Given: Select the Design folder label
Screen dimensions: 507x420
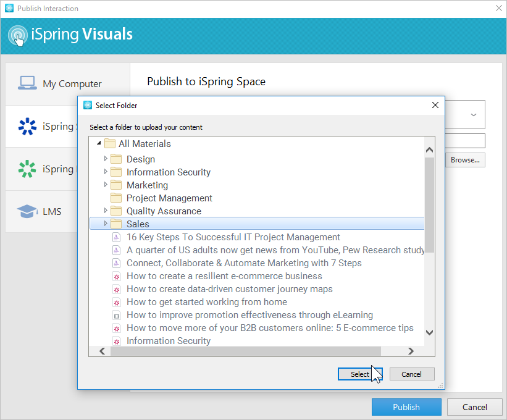Looking at the screenshot, I should (141, 159).
